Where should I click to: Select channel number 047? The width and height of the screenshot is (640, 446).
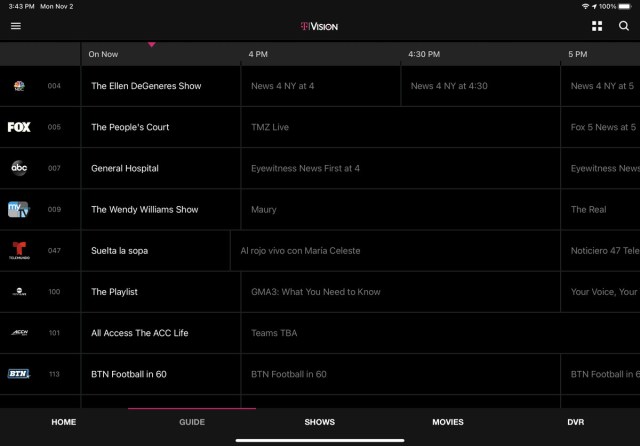tap(54, 251)
